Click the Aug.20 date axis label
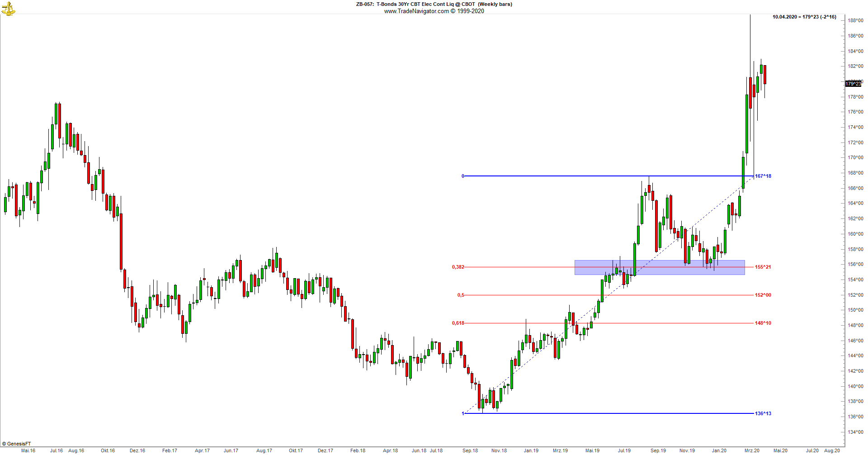Image resolution: width=868 pixels, height=455 pixels. tap(832, 450)
